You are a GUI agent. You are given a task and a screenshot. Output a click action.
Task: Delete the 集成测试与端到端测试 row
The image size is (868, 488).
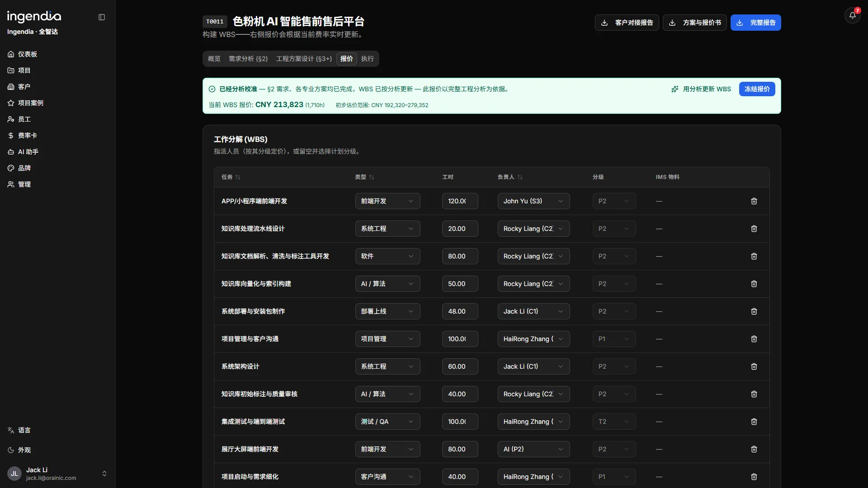[x=754, y=422]
